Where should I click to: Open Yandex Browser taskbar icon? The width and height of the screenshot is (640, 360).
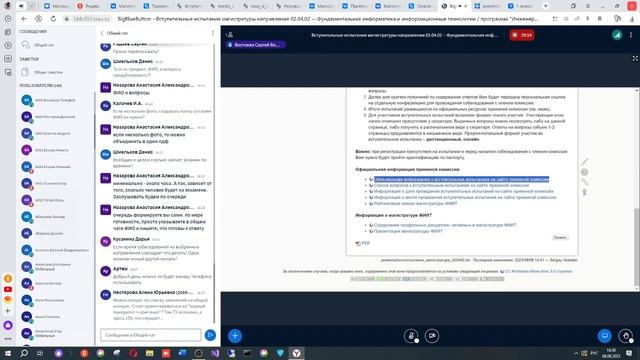point(297,353)
